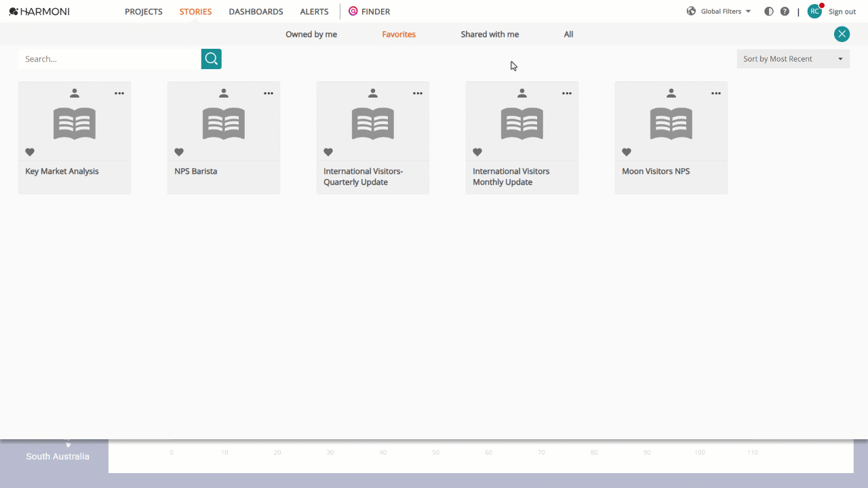Open the RC user avatar
This screenshot has height=488, width=868.
(x=814, y=12)
